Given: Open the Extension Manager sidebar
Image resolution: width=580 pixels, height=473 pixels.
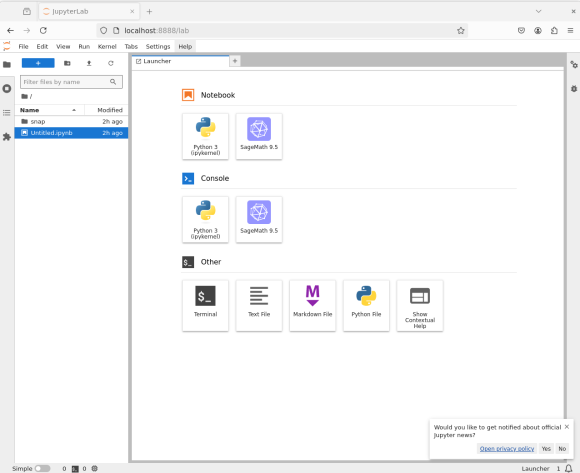Looking at the screenshot, I should click(7, 137).
